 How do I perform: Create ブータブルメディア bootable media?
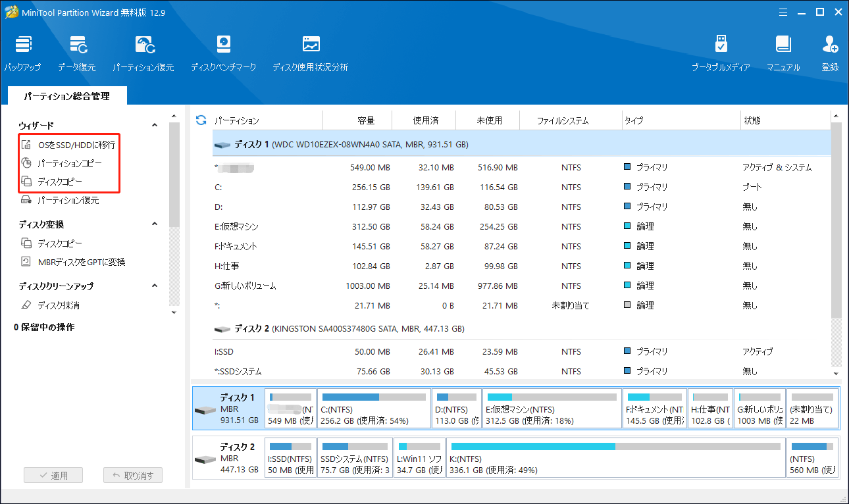721,53
